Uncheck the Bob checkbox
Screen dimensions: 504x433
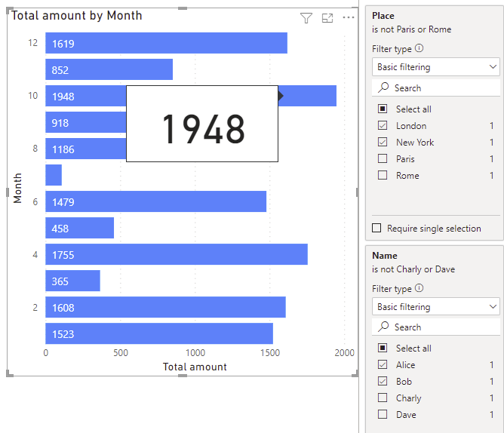pyautogui.click(x=383, y=381)
